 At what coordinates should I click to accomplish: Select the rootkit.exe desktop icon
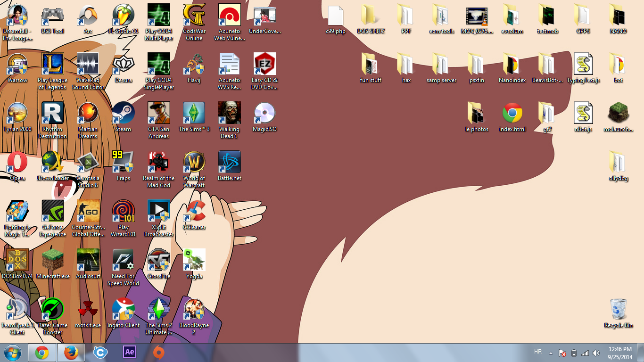(x=88, y=313)
